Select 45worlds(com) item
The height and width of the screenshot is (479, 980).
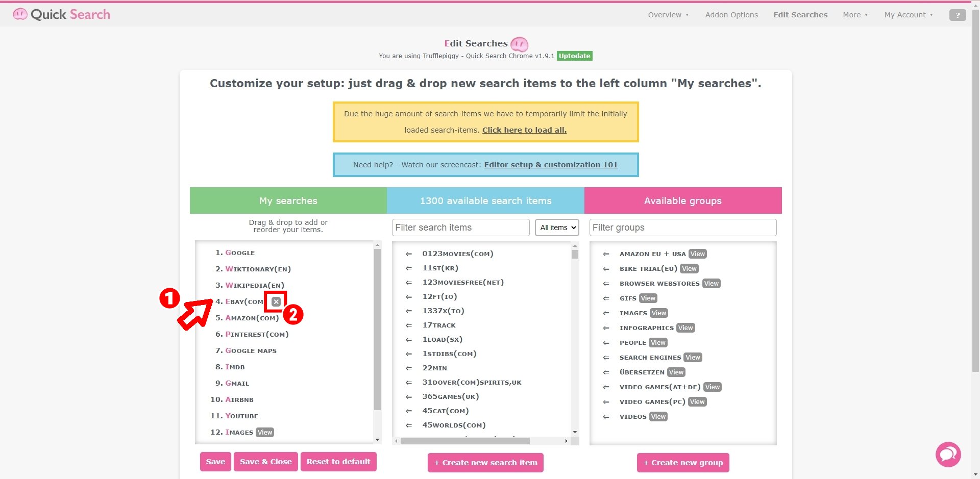(x=454, y=425)
